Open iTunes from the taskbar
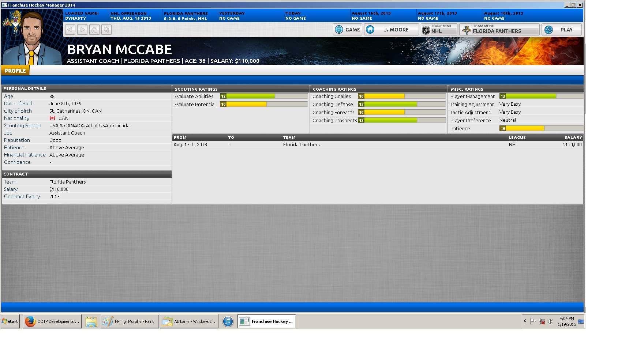Image resolution: width=644 pixels, height=362 pixels. click(x=228, y=321)
